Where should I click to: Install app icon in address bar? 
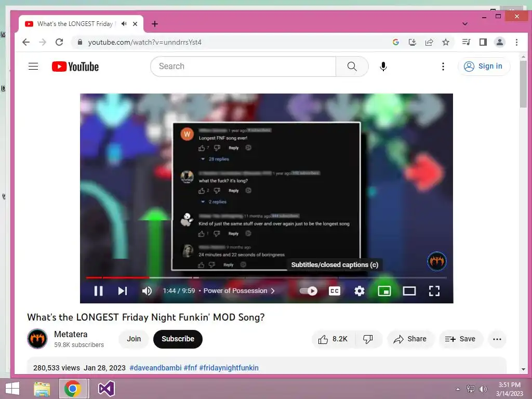(412, 42)
